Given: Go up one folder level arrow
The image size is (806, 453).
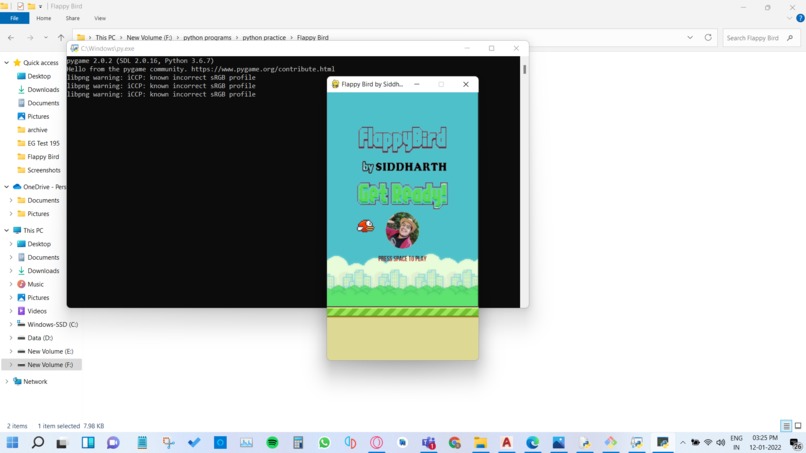Looking at the screenshot, I should click(x=61, y=38).
